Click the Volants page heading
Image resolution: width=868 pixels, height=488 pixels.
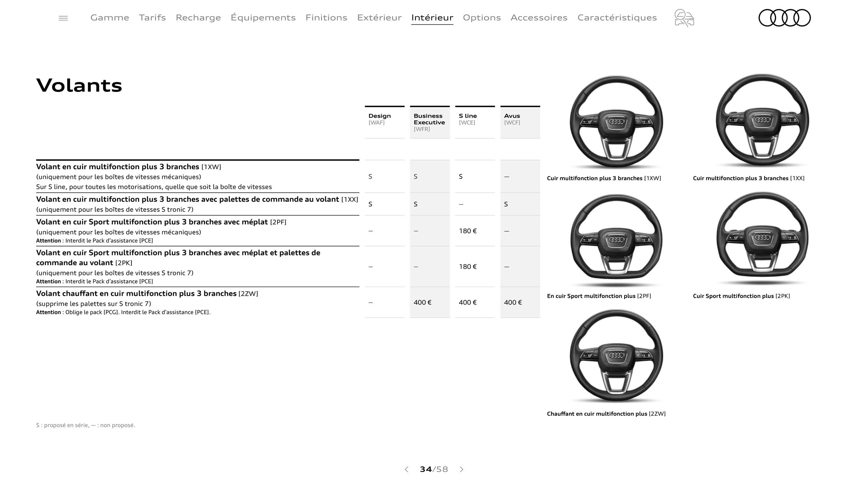[x=79, y=85]
